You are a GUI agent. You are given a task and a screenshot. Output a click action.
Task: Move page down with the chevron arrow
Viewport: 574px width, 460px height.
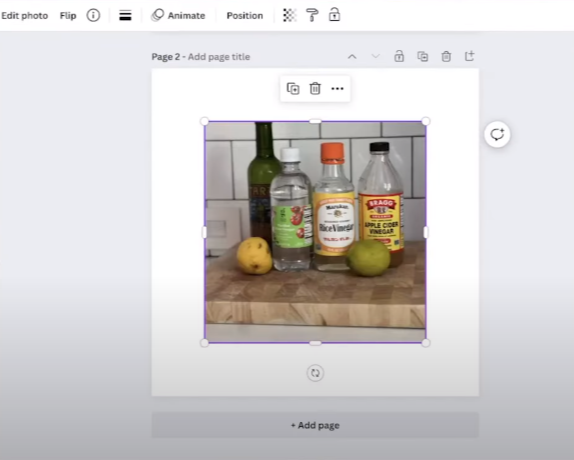(376, 57)
